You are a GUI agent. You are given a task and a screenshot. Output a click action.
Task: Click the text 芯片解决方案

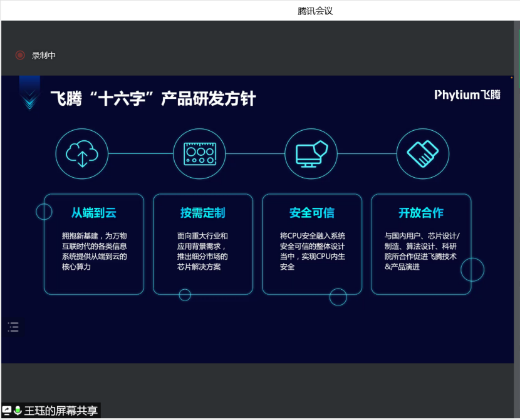pos(199,267)
